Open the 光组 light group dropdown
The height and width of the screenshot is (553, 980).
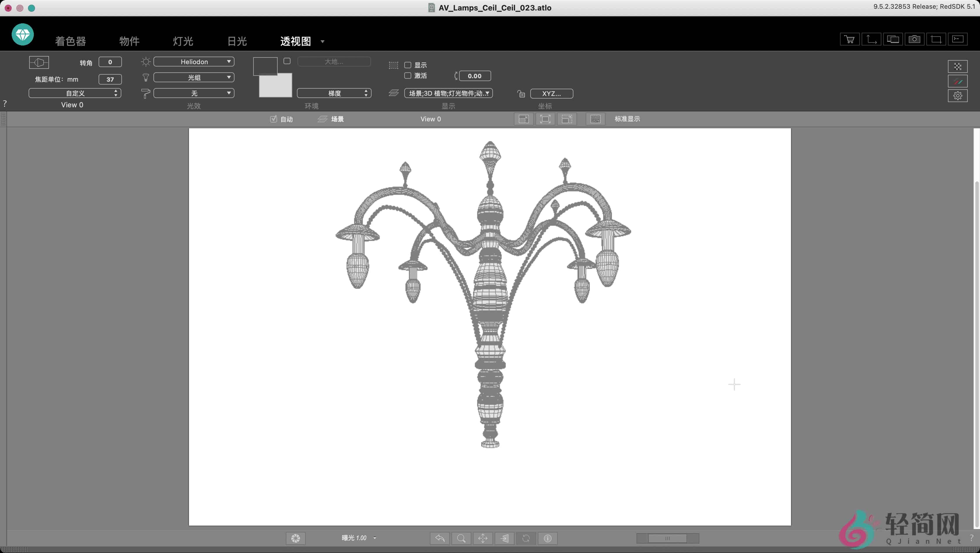(193, 77)
